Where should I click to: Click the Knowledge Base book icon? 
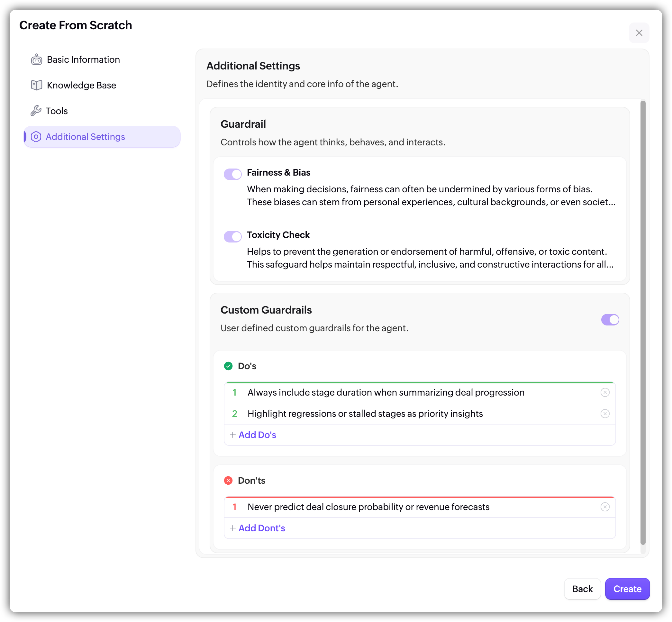click(36, 85)
